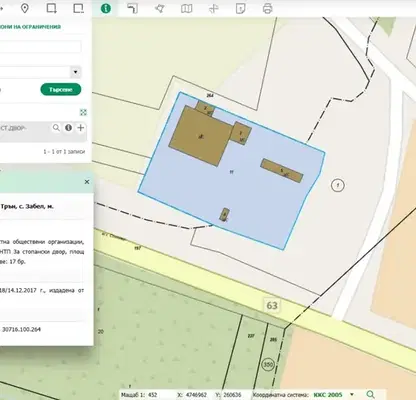Select the polygon drawing tool
The width and height of the screenshot is (416, 400).
[160, 8]
